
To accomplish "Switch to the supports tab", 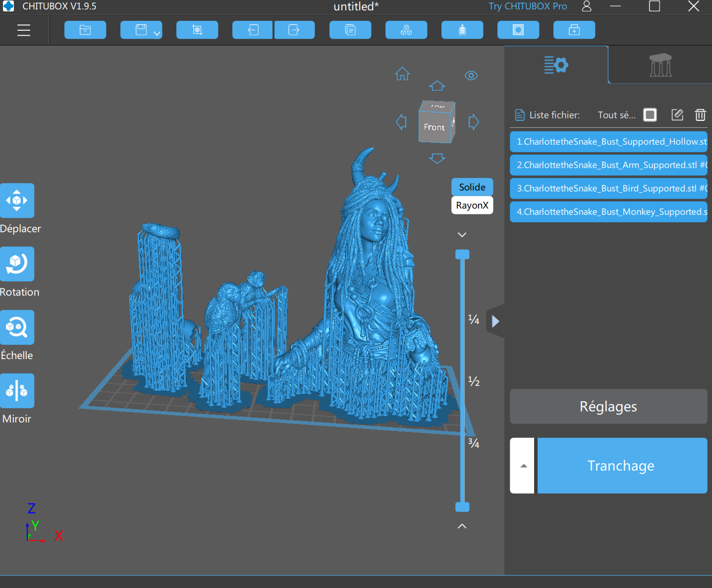I will coord(660,65).
